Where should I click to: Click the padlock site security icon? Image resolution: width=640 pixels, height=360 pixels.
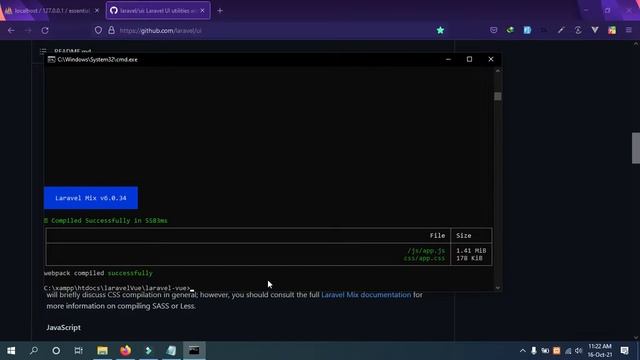pyautogui.click(x=111, y=30)
